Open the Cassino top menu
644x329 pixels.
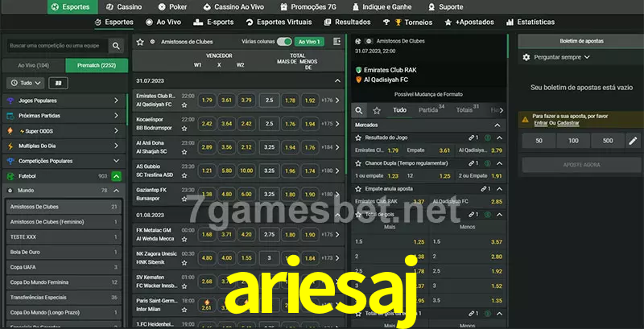pyautogui.click(x=124, y=7)
